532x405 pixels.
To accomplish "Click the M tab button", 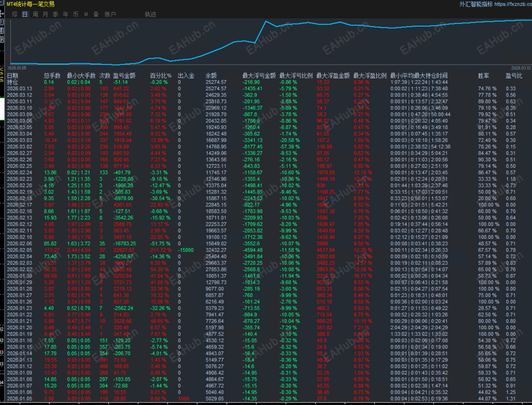I will 86,14.
